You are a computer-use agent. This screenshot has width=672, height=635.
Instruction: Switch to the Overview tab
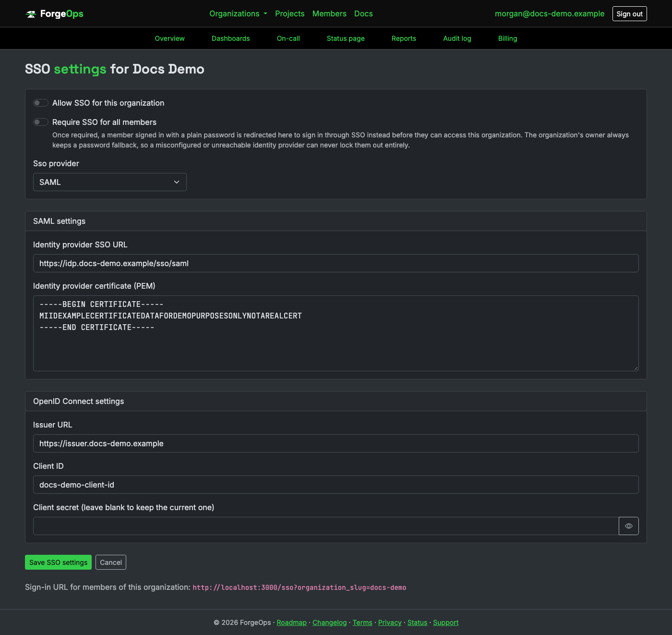(x=169, y=38)
